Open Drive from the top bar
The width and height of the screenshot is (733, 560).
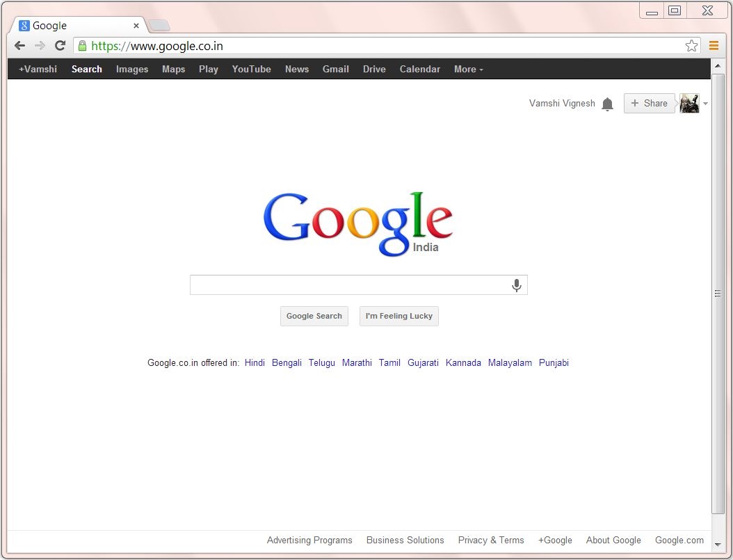click(374, 69)
